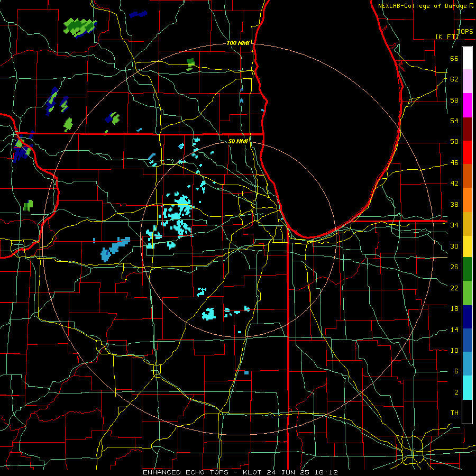Image resolution: width=476 pixels, height=476 pixels.
Task: Pick the light blue 6 kft legend swatch
Action: point(467,364)
